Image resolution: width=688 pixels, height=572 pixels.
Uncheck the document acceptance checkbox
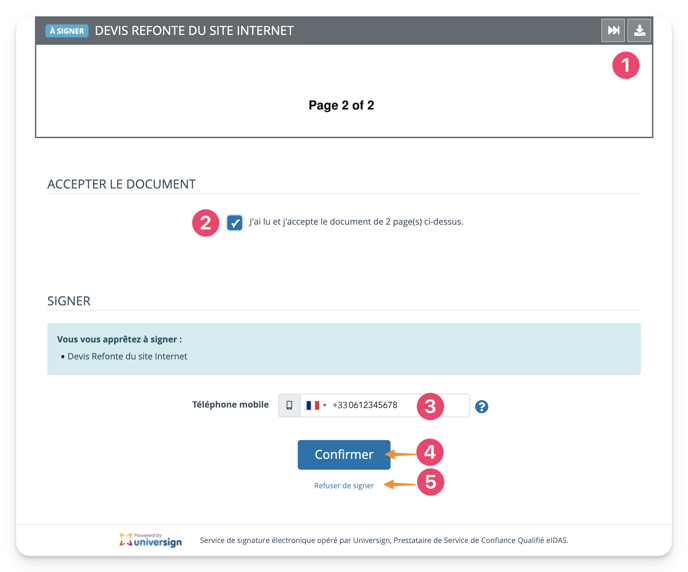coord(234,222)
